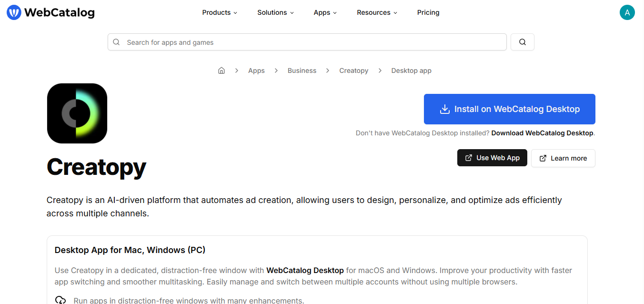Click the search magnifier button
The height and width of the screenshot is (304, 644).
pos(523,42)
